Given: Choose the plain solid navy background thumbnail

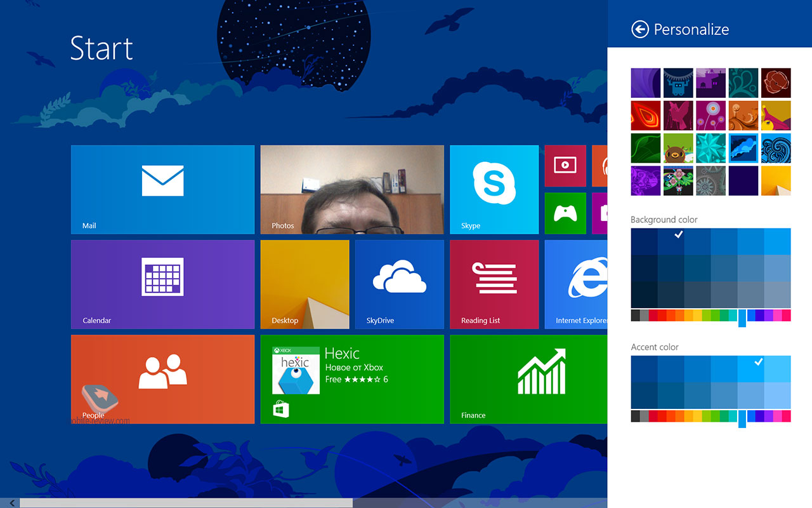Looking at the screenshot, I should [743, 180].
